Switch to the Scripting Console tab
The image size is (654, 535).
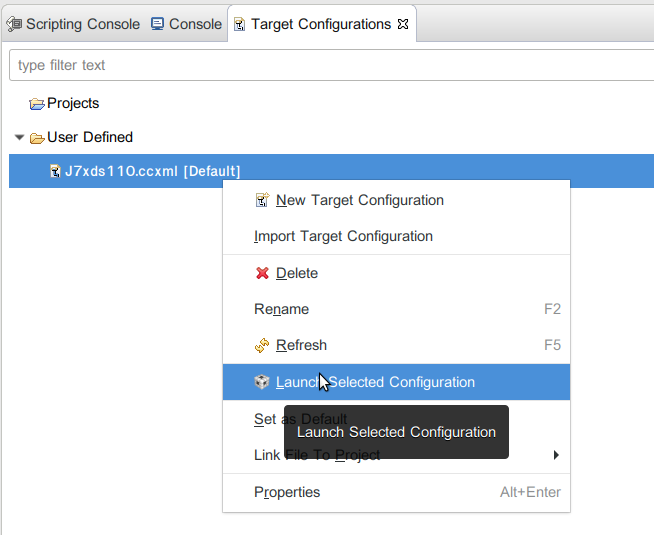[82, 24]
